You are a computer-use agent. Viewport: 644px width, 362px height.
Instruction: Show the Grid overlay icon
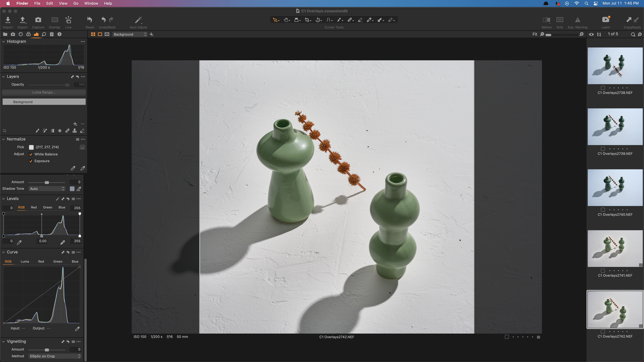(x=560, y=20)
